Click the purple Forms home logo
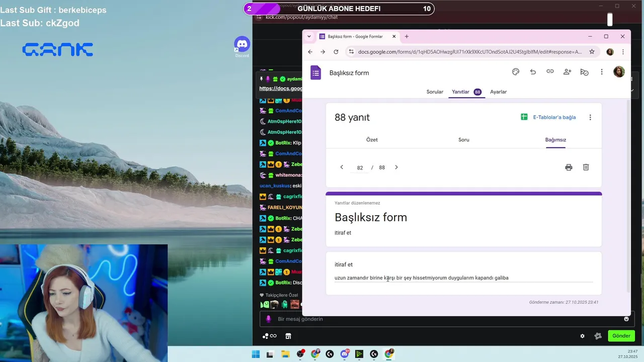The width and height of the screenshot is (644, 362). (315, 73)
